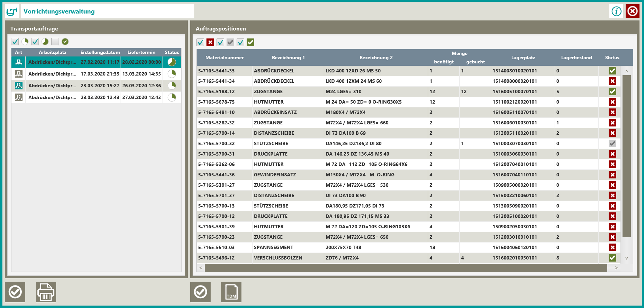Click the Vorrichtungsverwaltung app logo icon
This screenshot has height=308, width=644.
click(x=12, y=11)
